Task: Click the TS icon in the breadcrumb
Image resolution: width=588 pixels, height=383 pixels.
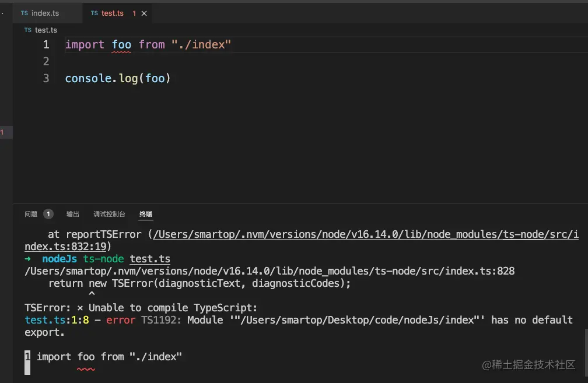Action: pyautogui.click(x=28, y=30)
